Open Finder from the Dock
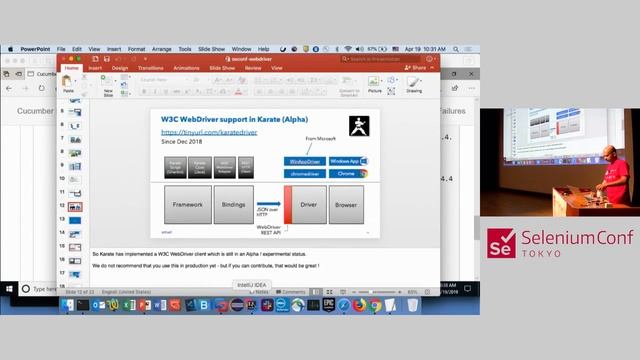Image resolution: width=640 pixels, height=360 pixels. coord(68,305)
